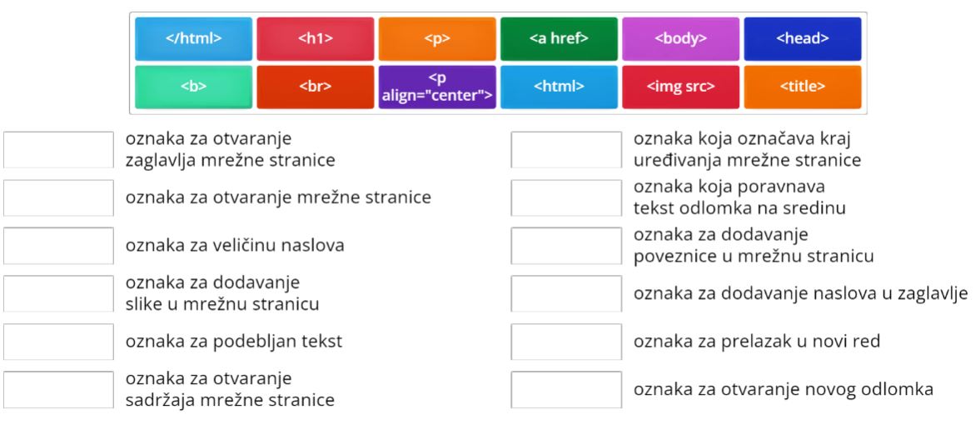Screen dimensions: 980x425
Task: Select the <img src> tile
Action: coord(680,87)
